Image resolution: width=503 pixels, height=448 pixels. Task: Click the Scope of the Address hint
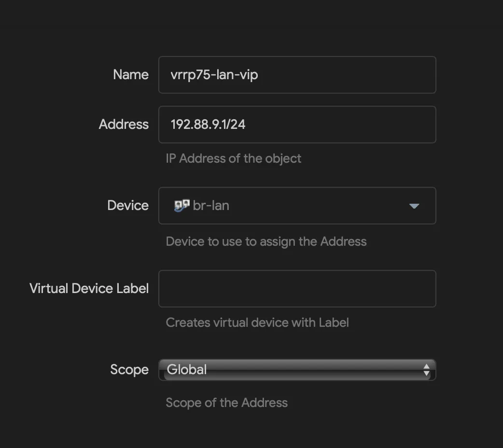(x=227, y=403)
